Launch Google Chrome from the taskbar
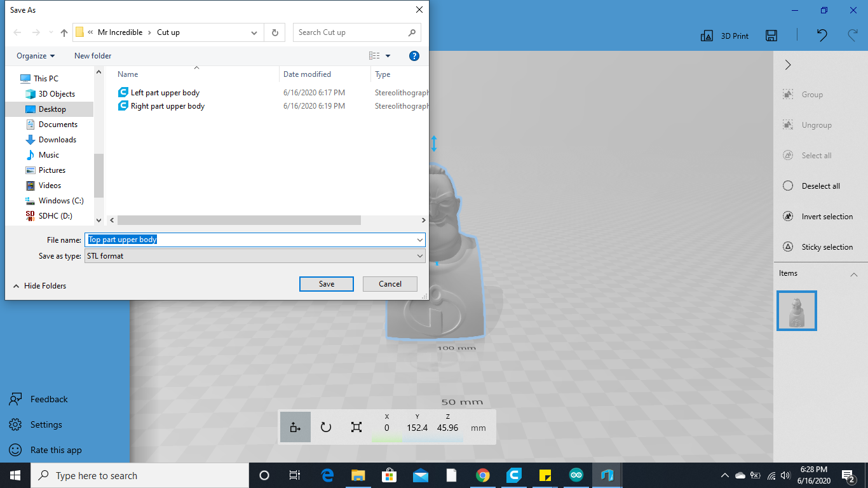 (482, 475)
